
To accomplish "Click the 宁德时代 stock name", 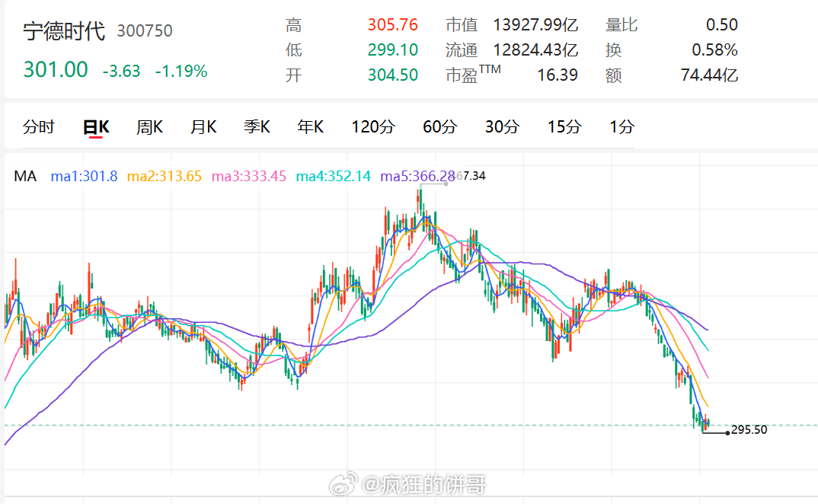I will 64,30.
